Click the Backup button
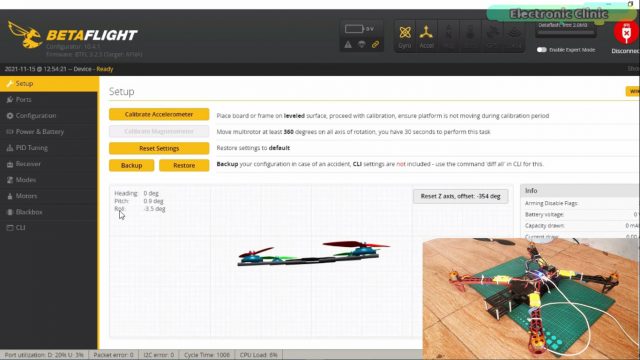 coord(131,165)
